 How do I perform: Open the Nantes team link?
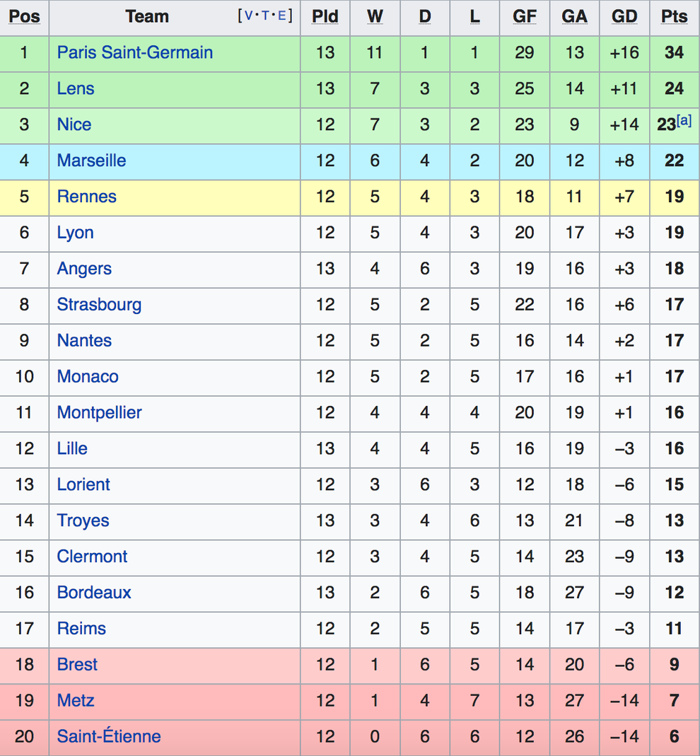[x=84, y=341]
